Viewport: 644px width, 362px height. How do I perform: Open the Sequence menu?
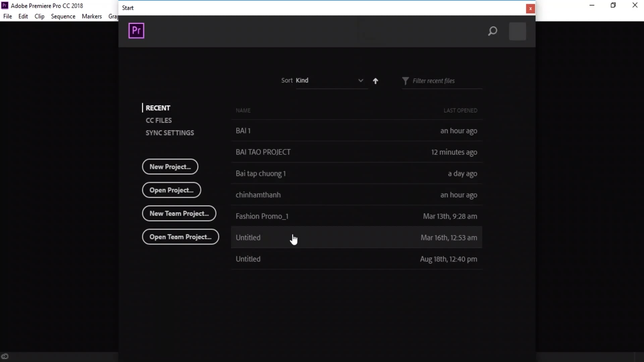63,16
